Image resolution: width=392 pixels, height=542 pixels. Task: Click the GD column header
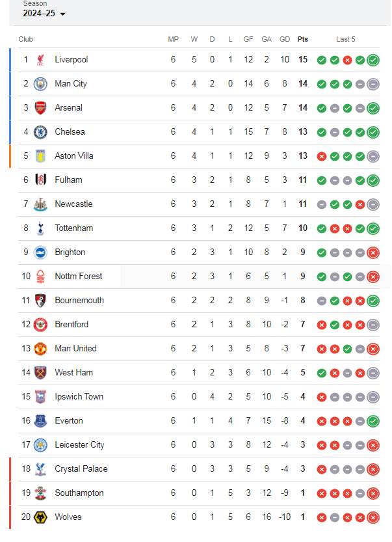285,39
